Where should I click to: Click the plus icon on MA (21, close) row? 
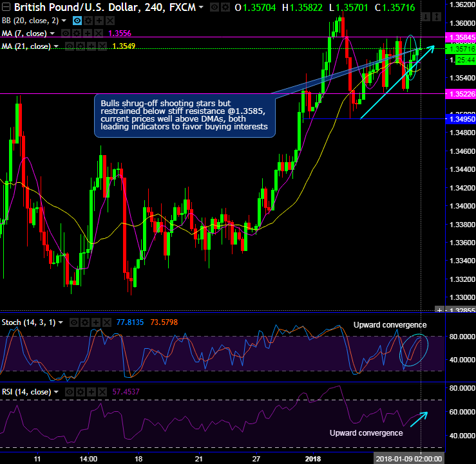coord(91,46)
